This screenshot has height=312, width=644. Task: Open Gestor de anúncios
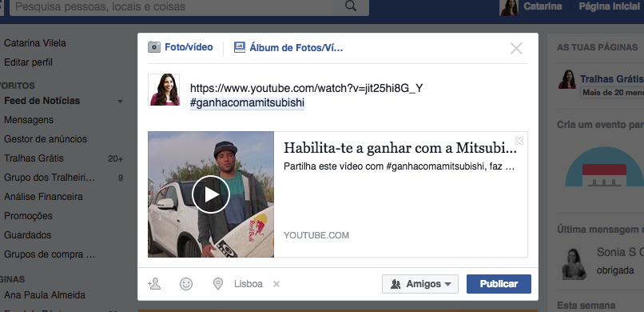[46, 139]
